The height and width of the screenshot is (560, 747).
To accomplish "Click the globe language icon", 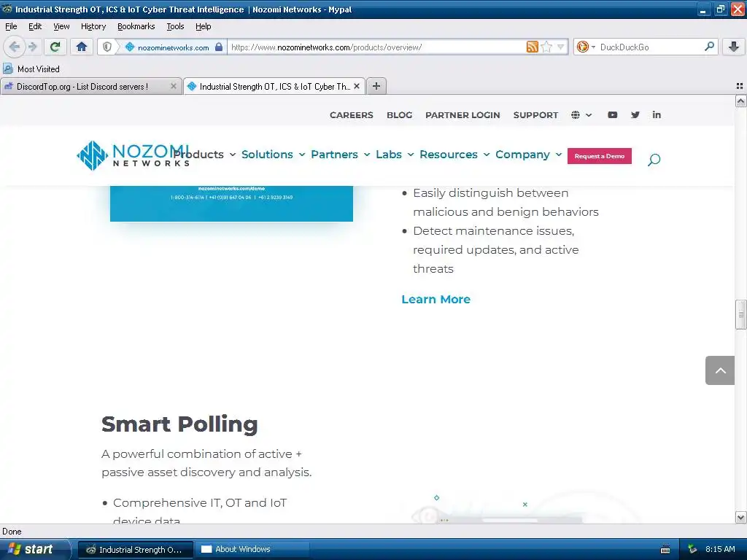I will point(576,114).
